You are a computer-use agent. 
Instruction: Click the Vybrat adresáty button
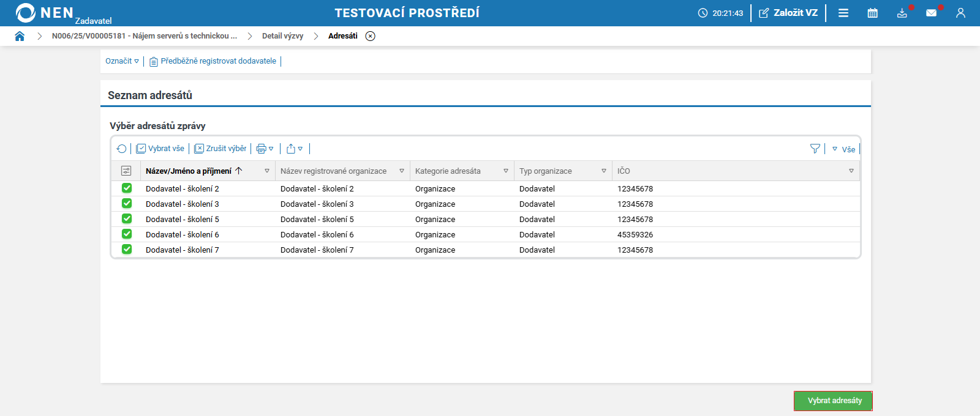(834, 401)
